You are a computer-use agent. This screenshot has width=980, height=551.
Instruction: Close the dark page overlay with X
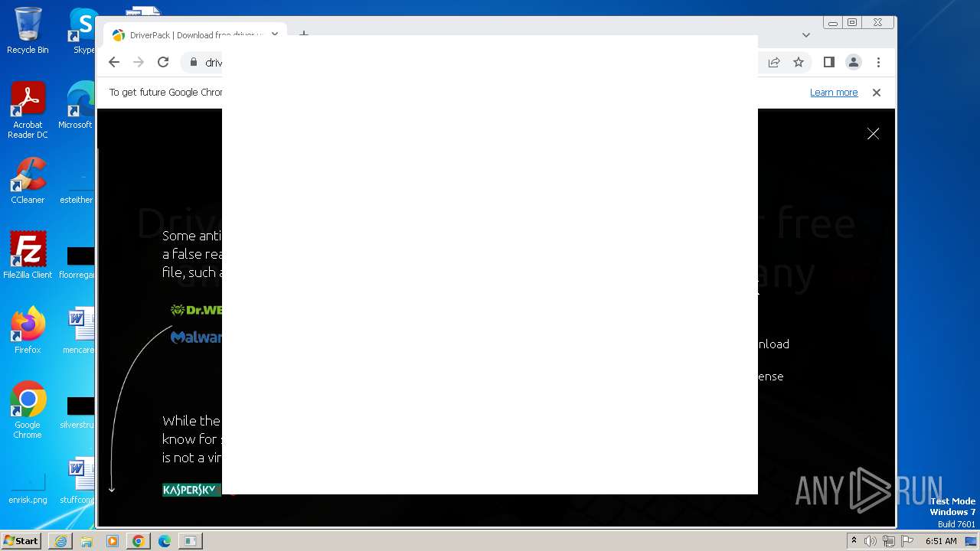point(873,134)
